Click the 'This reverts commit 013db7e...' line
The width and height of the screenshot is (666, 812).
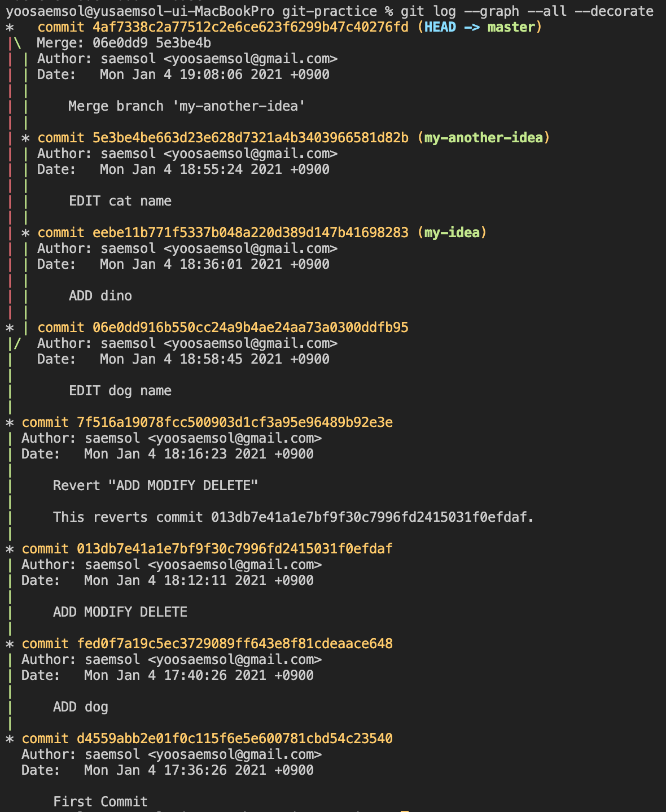pos(293,517)
